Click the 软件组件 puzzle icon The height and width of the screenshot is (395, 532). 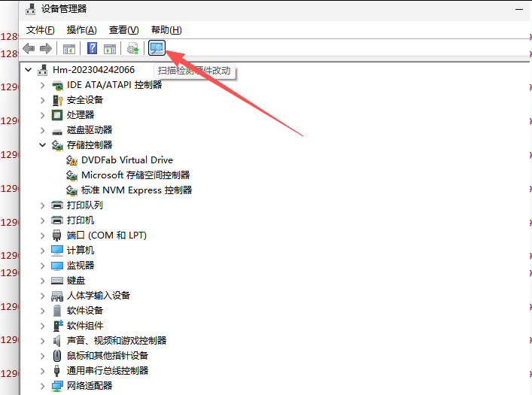[58, 326]
